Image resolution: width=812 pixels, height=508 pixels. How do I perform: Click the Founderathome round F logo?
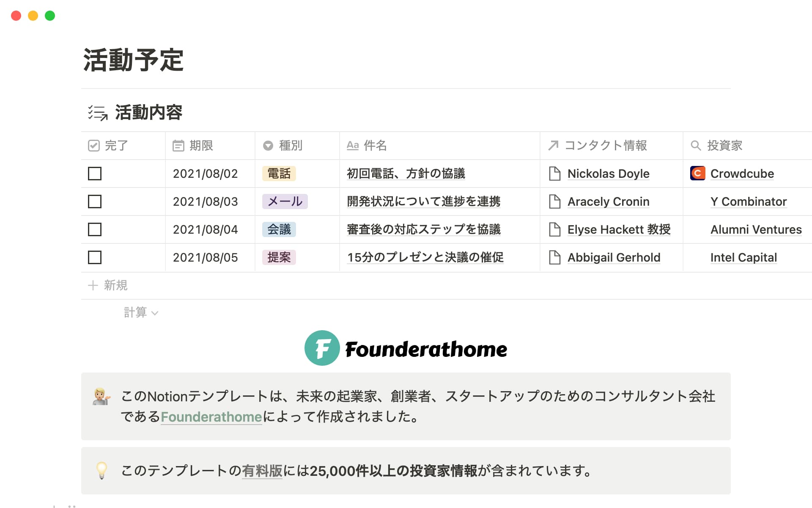322,348
